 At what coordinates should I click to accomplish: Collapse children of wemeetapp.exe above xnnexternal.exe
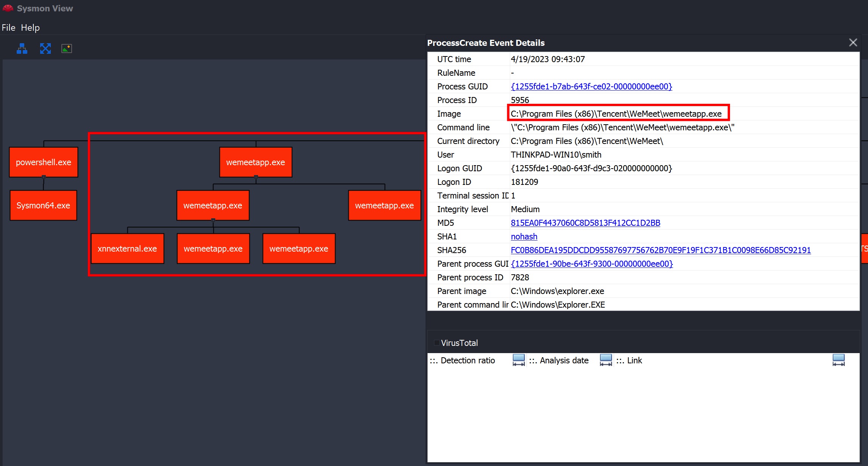(x=213, y=220)
